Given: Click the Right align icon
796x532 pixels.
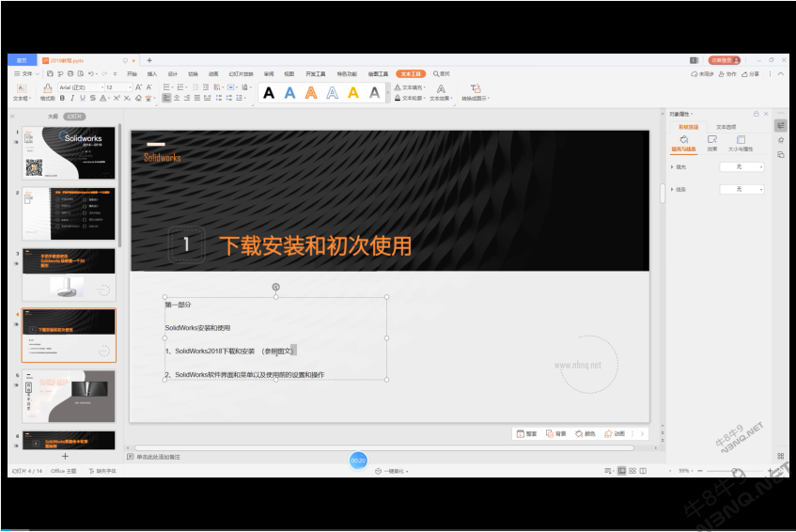Looking at the screenshot, I should point(187,98).
